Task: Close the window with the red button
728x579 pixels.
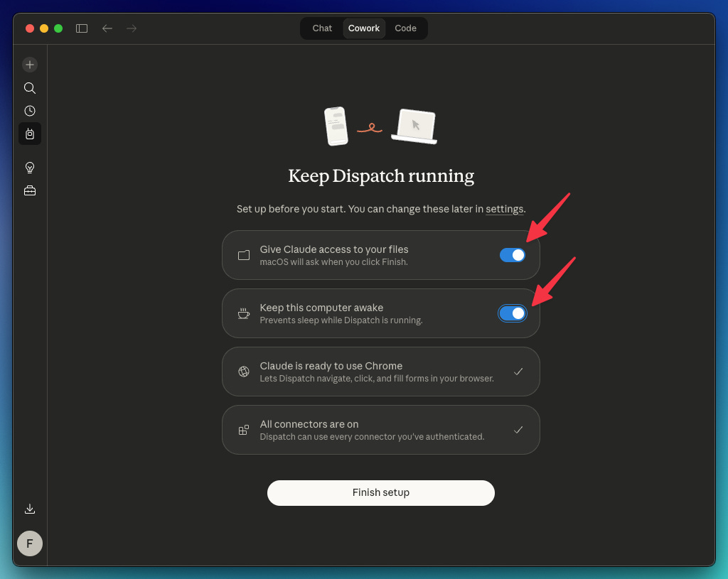Action: [30, 28]
